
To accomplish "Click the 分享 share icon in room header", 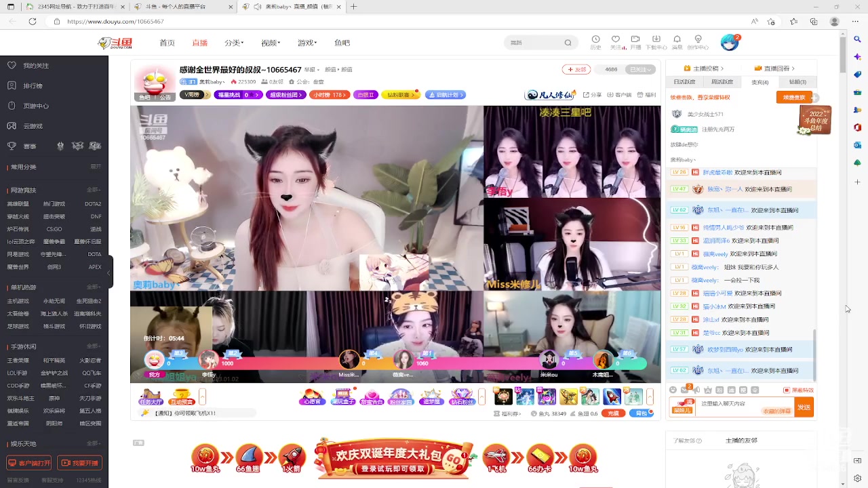I will [594, 94].
